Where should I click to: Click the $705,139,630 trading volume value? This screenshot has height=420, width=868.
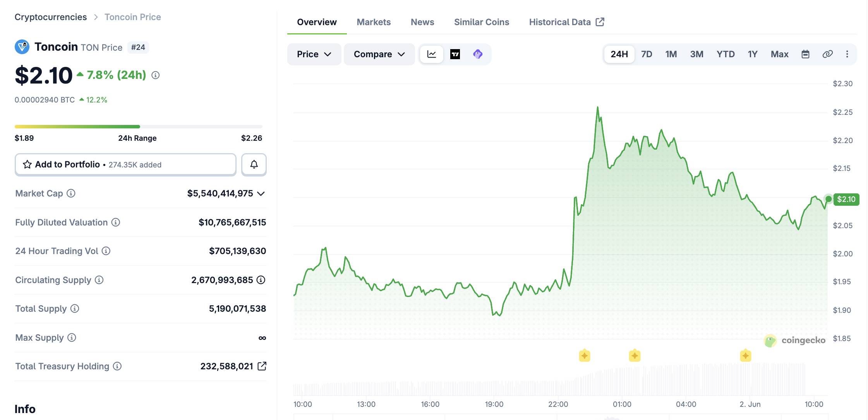(238, 251)
